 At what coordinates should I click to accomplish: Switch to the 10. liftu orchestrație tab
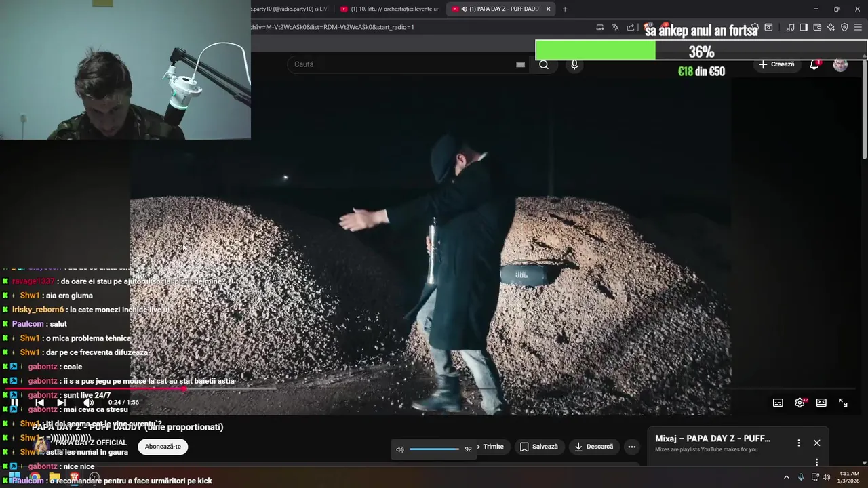(x=390, y=9)
